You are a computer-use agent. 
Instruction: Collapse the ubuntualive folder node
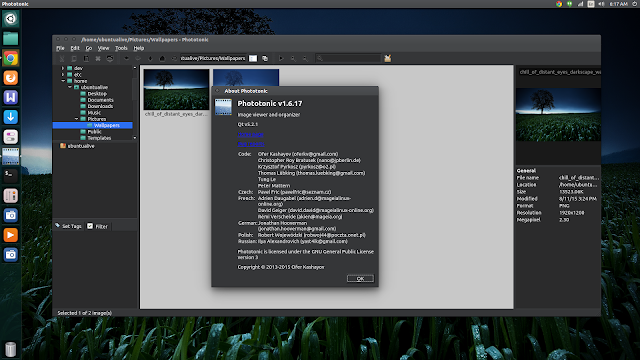point(69,87)
